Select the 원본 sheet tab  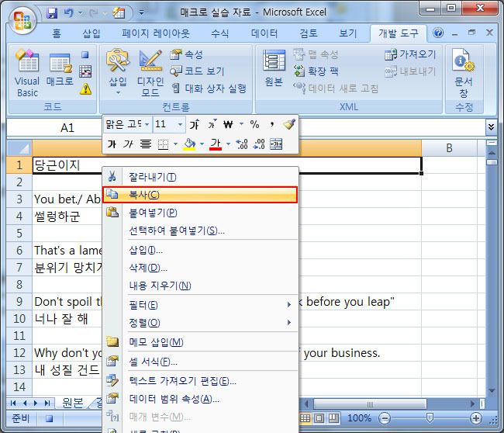(72, 403)
